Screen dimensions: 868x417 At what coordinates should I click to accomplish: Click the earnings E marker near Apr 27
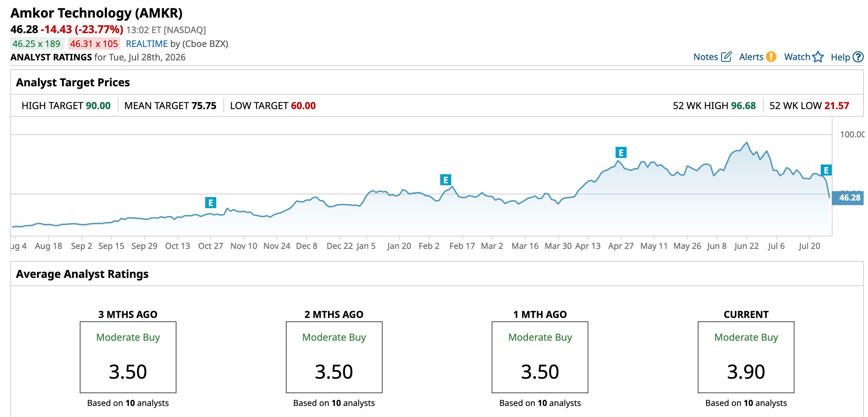point(621,153)
